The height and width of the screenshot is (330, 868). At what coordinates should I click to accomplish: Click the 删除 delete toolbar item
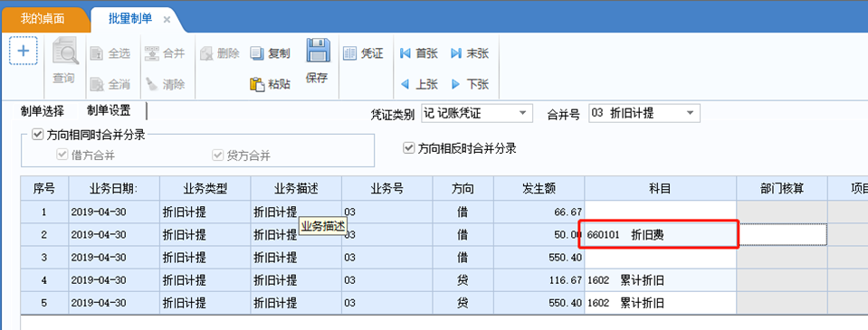(220, 53)
